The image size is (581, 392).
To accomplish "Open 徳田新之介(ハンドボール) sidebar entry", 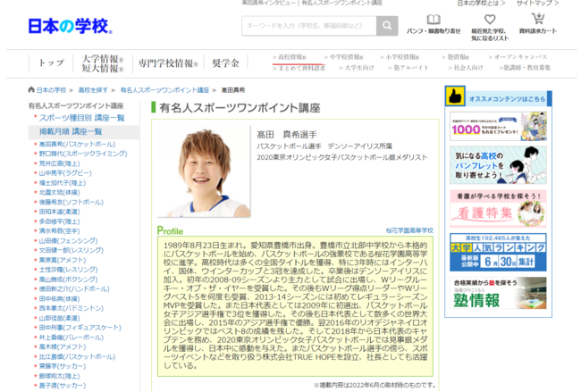I will pos(74,288).
